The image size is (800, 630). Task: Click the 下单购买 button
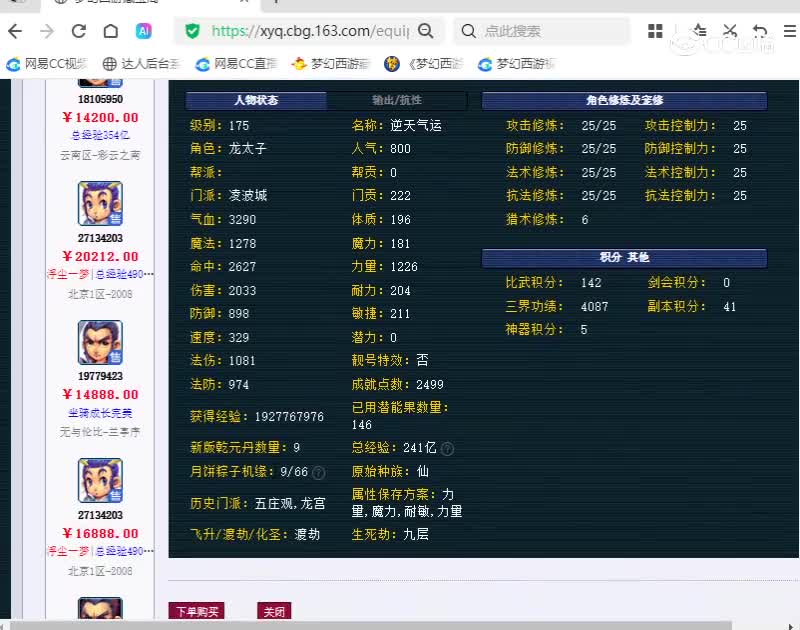pyautogui.click(x=197, y=611)
